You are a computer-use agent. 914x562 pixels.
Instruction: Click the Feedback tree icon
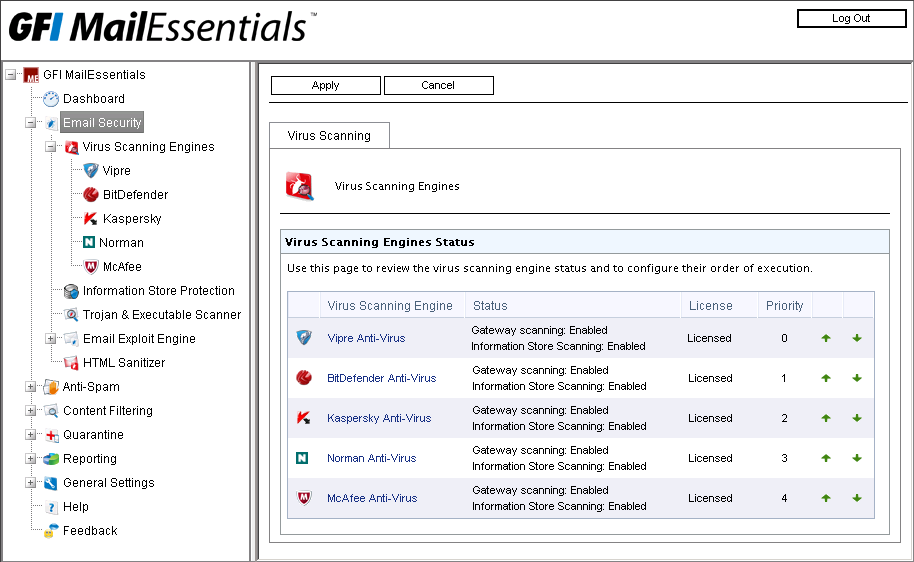51,531
